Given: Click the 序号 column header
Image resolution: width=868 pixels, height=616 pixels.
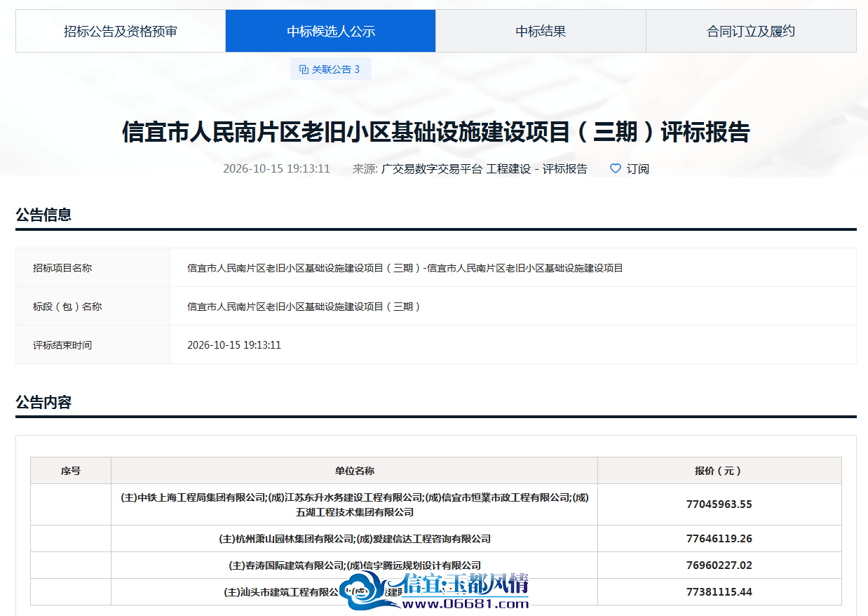Looking at the screenshot, I should [x=71, y=471].
